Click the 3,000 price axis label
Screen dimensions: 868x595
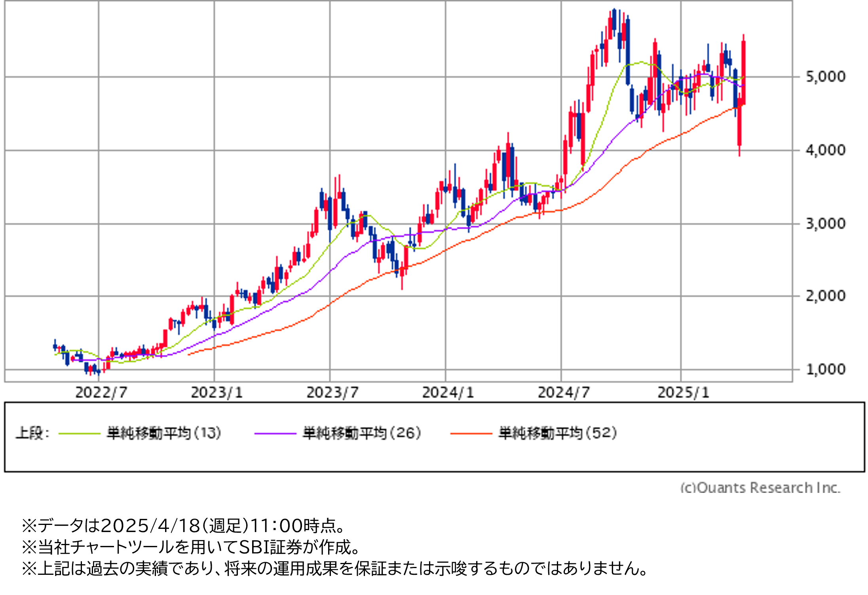(826, 224)
